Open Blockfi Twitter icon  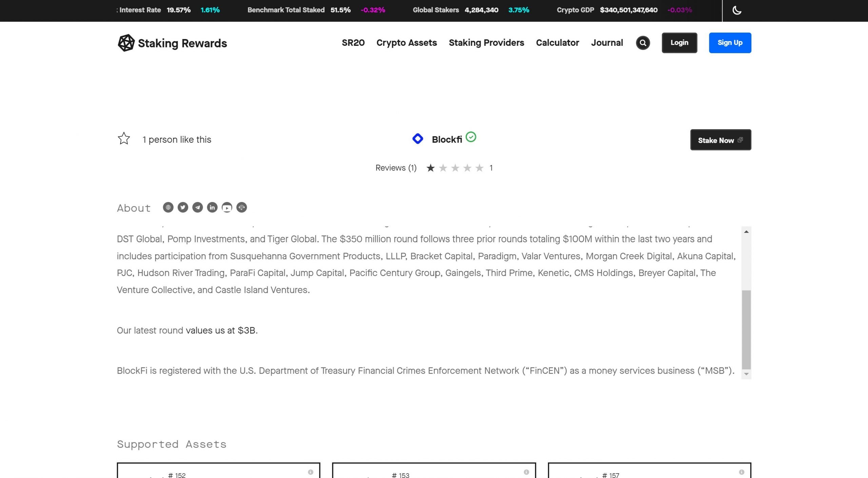183,207
